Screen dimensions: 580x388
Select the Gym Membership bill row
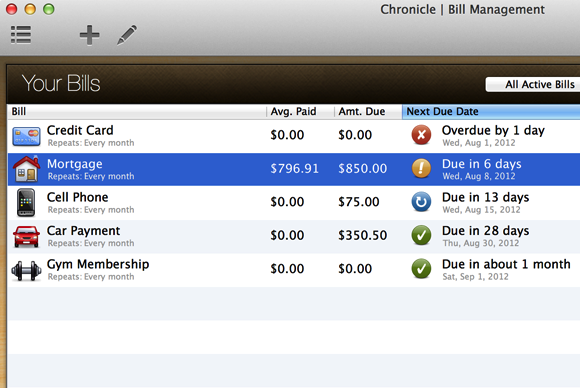(x=294, y=270)
